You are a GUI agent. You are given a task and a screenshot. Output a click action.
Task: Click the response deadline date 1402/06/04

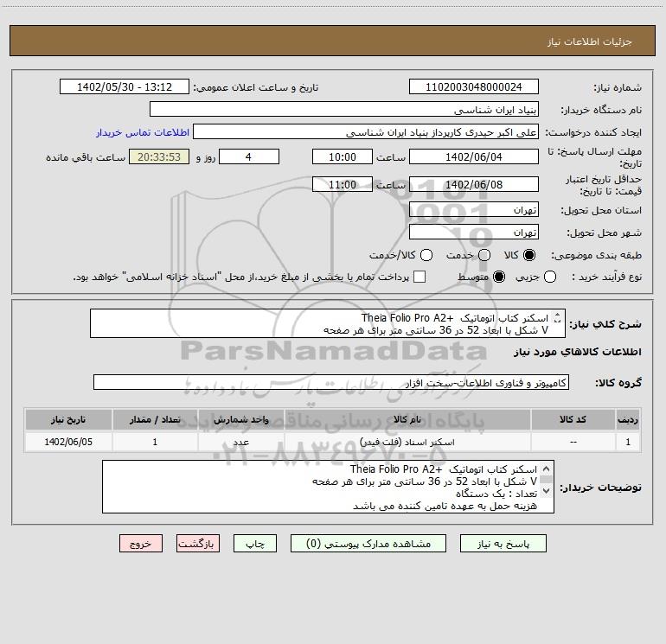(x=474, y=156)
